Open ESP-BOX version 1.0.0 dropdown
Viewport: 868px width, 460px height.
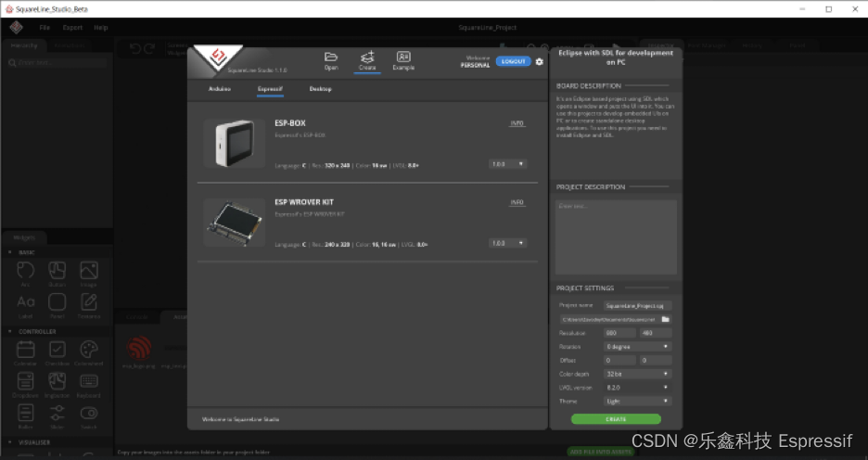coord(507,164)
